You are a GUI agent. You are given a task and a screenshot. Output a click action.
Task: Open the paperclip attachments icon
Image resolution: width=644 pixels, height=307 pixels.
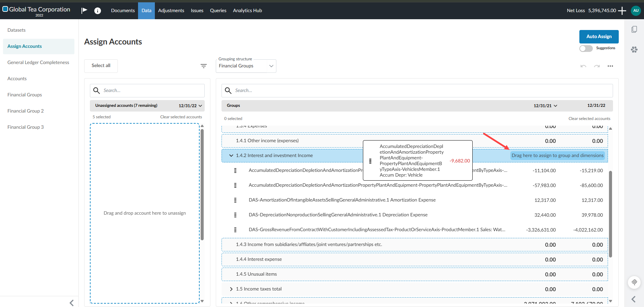(x=634, y=282)
